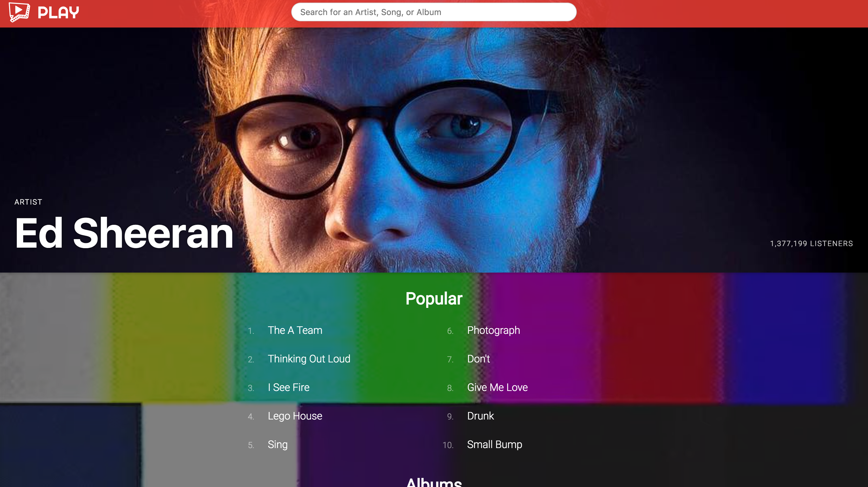Viewport: 868px width, 487px height.
Task: Click the Play logo icon
Action: coord(19,12)
